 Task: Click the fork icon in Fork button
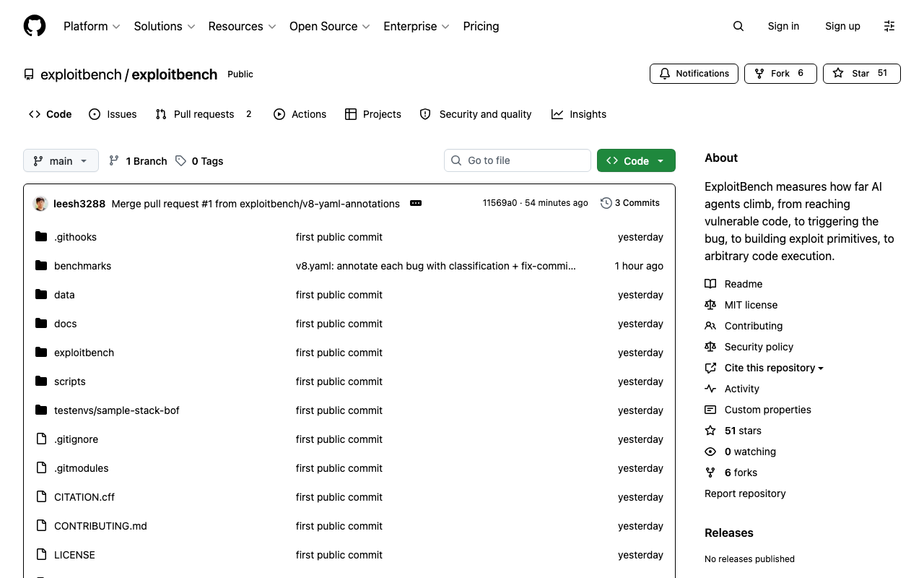coord(759,74)
